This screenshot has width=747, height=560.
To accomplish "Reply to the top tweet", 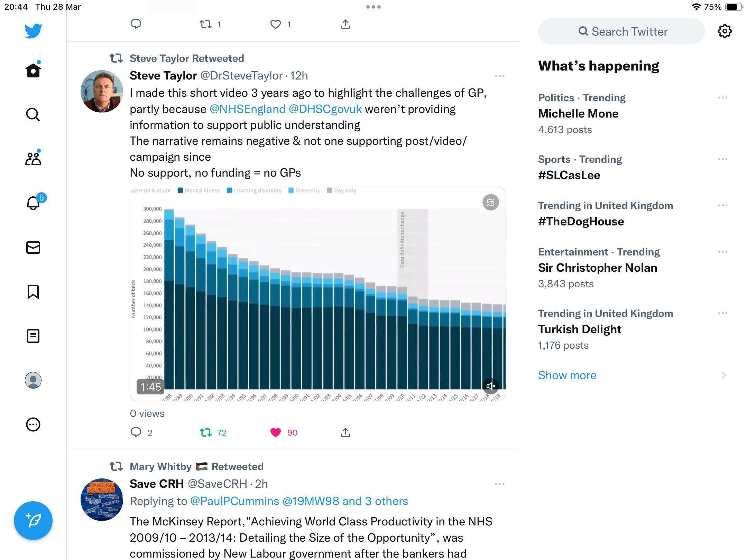I will (x=136, y=24).
